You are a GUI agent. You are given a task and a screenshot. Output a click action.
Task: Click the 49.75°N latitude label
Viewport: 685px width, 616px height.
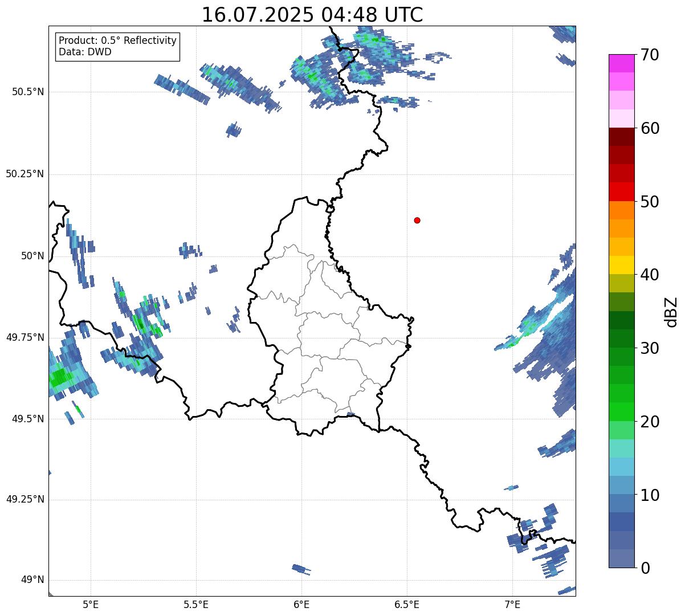(x=25, y=337)
